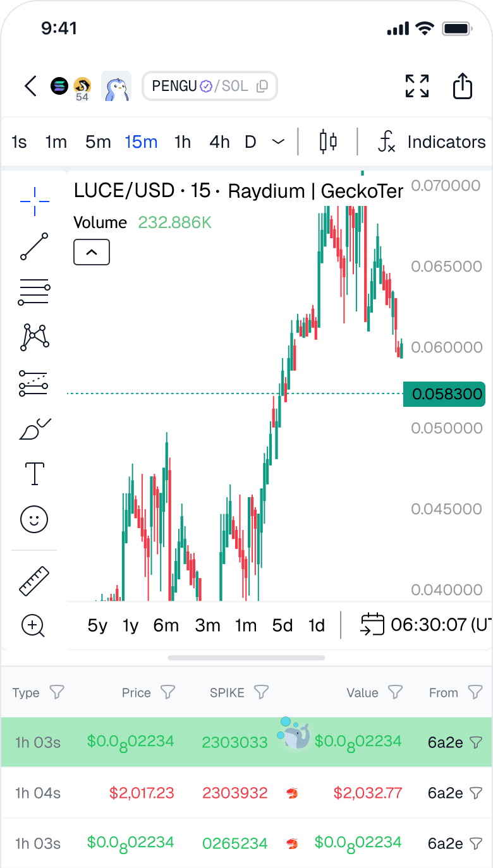493x868 pixels.
Task: Filter by 6a2e wallet in highlighted row
Action: coord(477,742)
